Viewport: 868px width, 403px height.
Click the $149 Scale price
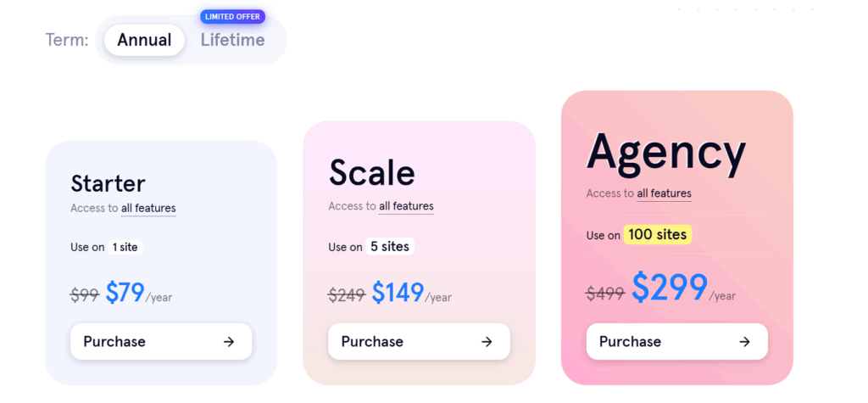point(398,293)
